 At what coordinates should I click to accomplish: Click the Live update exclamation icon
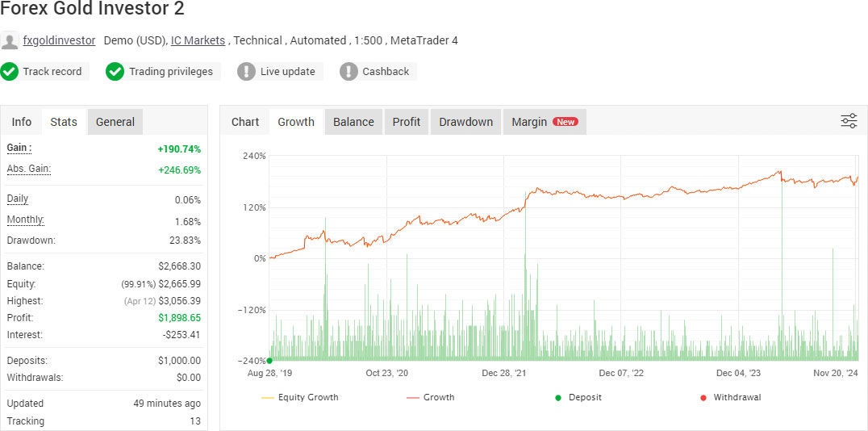point(246,72)
